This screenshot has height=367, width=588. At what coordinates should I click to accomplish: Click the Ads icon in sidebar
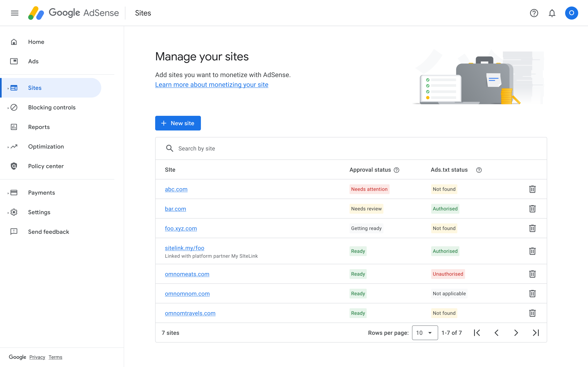click(x=14, y=61)
